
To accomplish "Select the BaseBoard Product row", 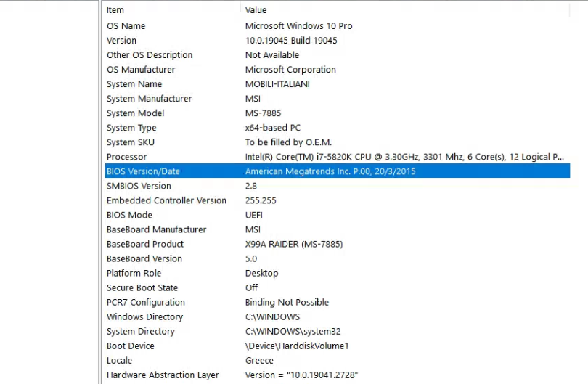I will (x=338, y=244).
